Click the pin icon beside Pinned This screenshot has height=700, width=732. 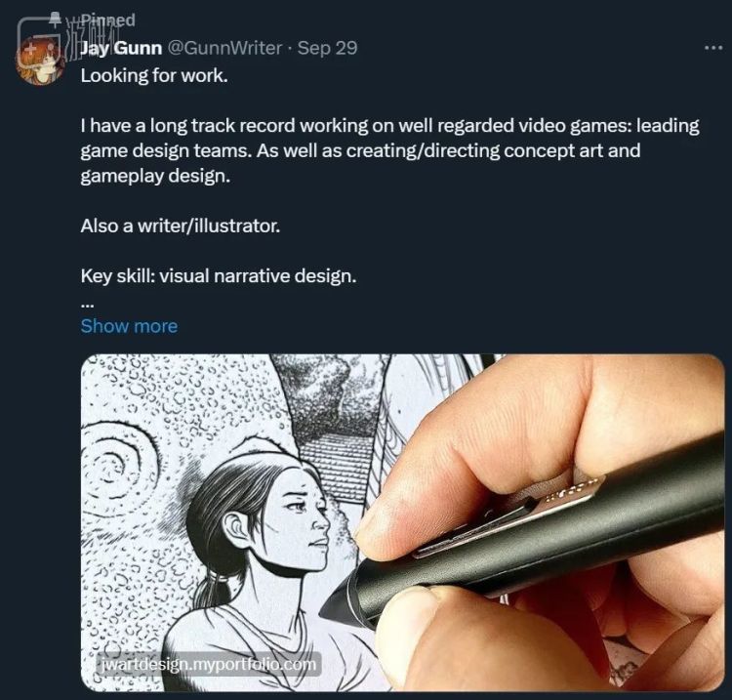[55, 20]
